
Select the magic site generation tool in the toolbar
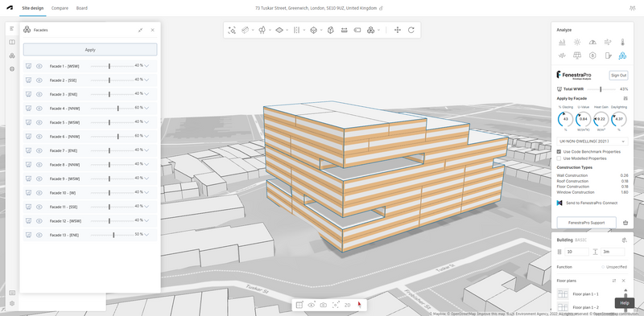click(232, 30)
